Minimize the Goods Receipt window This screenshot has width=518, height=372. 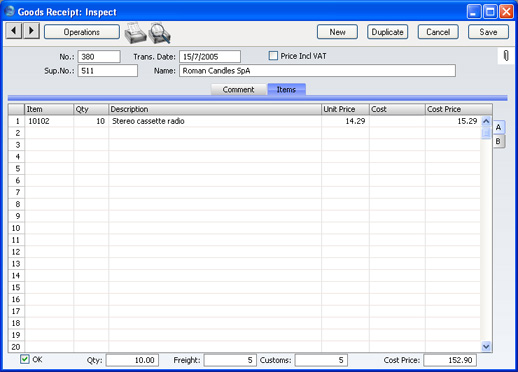pyautogui.click(x=474, y=12)
